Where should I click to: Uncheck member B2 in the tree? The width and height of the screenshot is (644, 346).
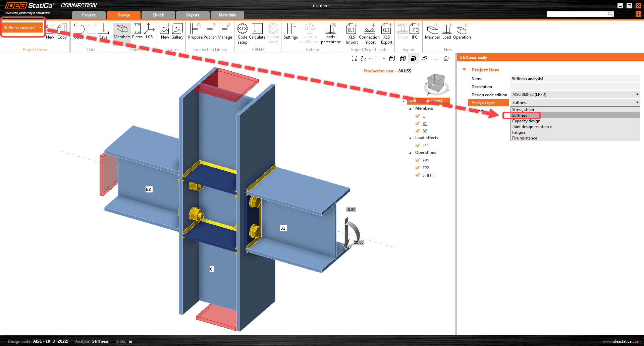point(418,131)
